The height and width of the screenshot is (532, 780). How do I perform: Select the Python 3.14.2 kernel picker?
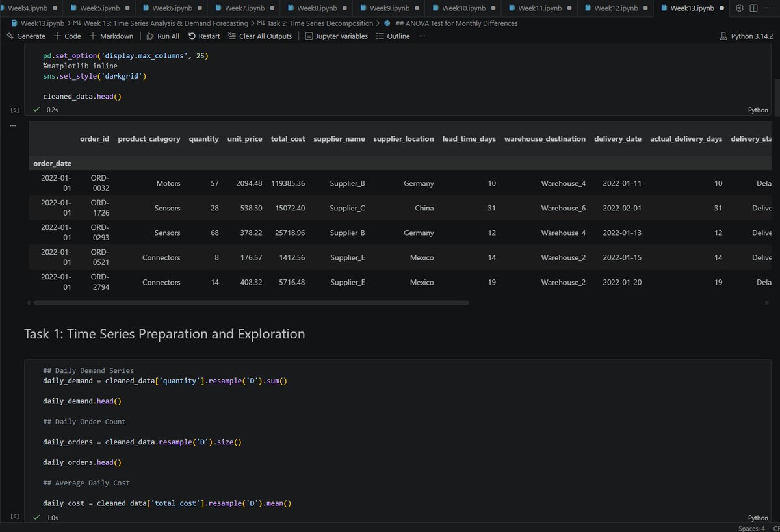(746, 36)
